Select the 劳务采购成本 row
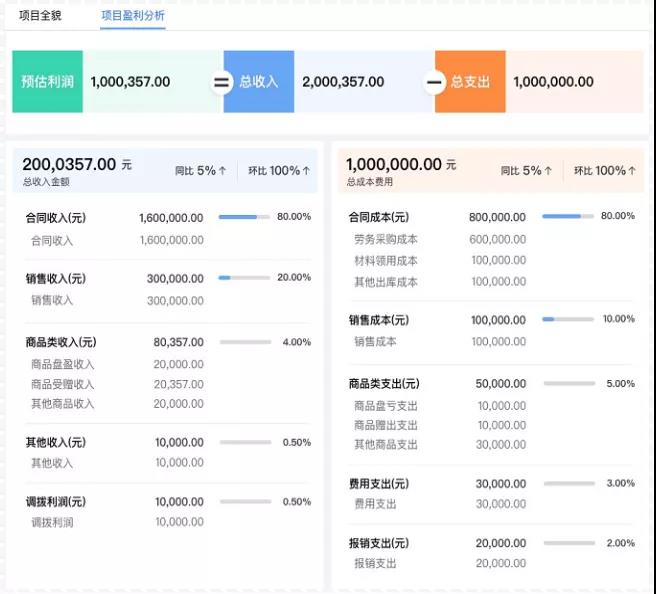This screenshot has height=594, width=656. (386, 240)
